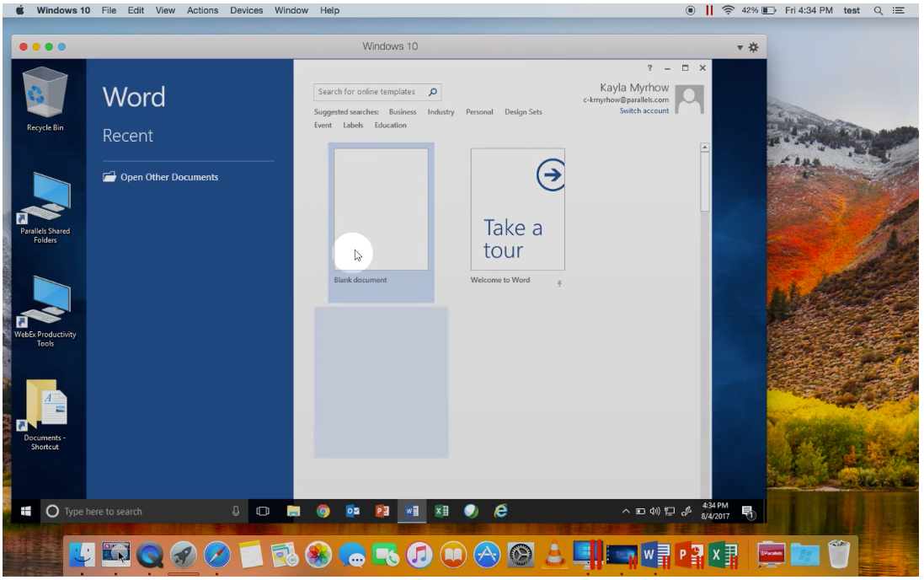
Task: Click the Design Sets suggested search
Action: [x=523, y=112]
